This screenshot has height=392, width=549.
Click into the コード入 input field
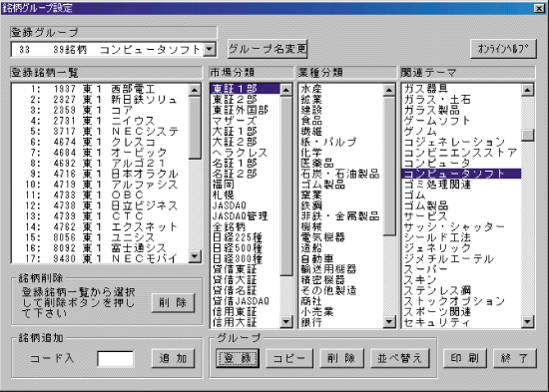115,359
